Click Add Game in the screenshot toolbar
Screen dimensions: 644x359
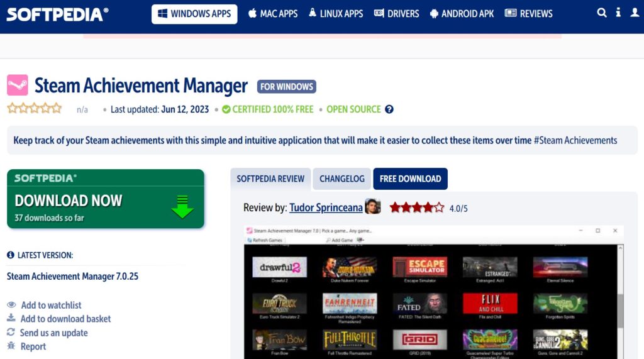[x=340, y=240]
